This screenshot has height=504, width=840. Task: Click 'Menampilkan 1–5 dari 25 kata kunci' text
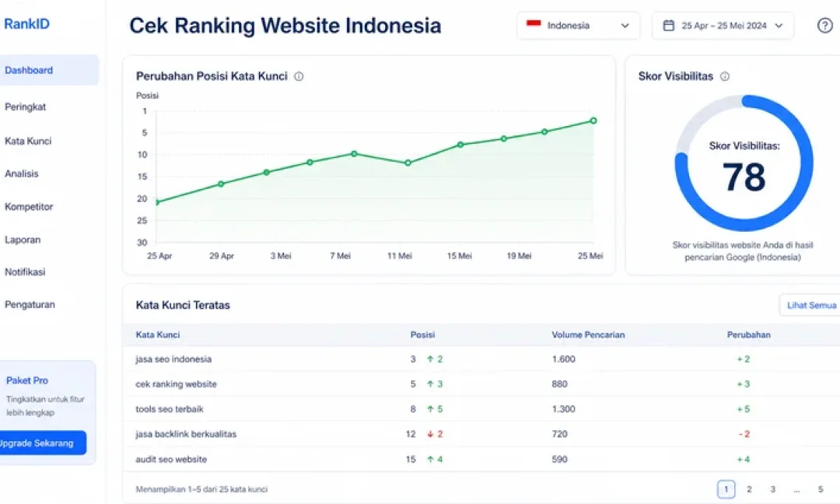click(201, 489)
